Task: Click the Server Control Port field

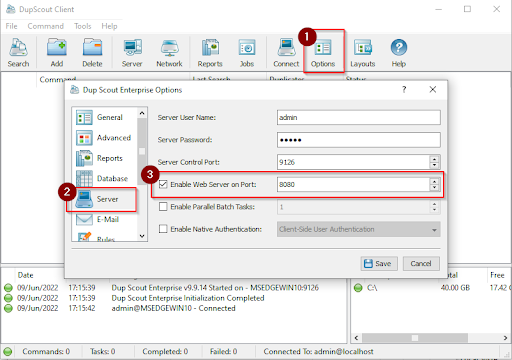Action: pyautogui.click(x=353, y=162)
